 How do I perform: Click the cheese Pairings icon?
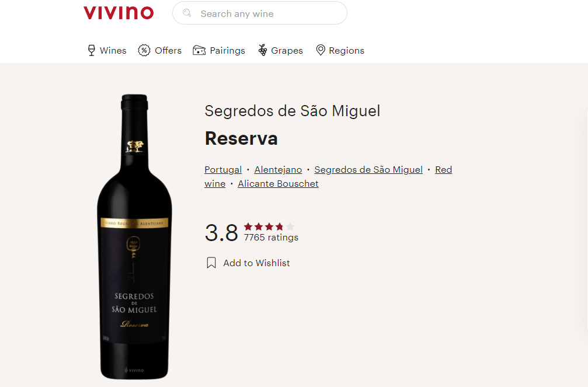(x=199, y=50)
